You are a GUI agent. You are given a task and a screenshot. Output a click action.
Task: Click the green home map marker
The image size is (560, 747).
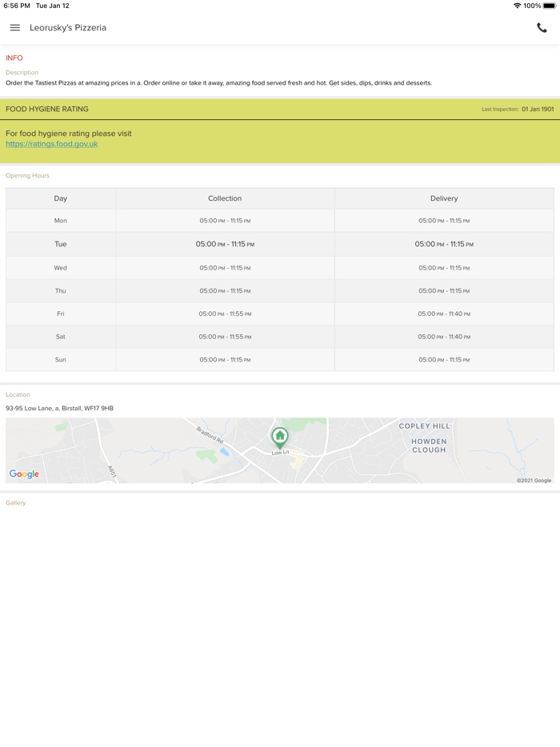280,437
